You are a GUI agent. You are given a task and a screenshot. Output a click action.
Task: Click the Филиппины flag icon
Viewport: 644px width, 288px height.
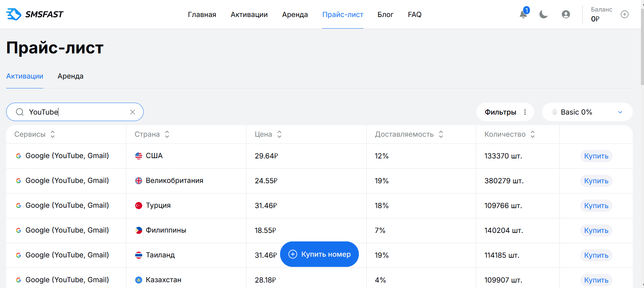(139, 231)
